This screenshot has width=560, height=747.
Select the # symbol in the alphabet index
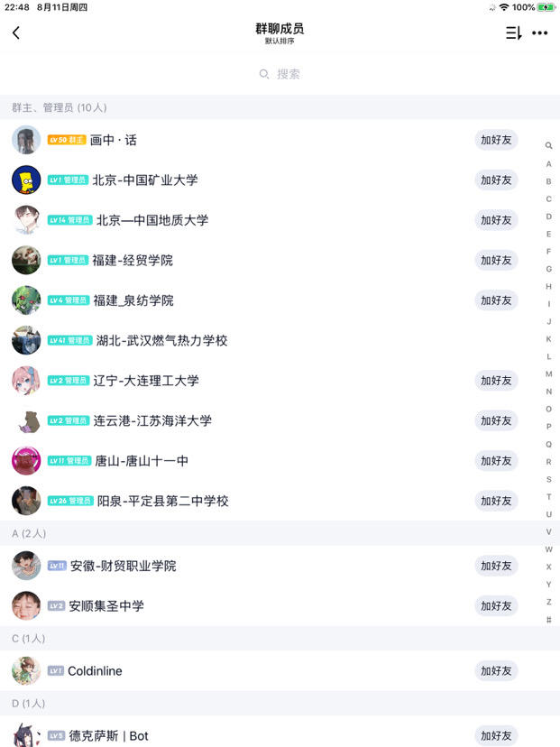[x=548, y=619]
